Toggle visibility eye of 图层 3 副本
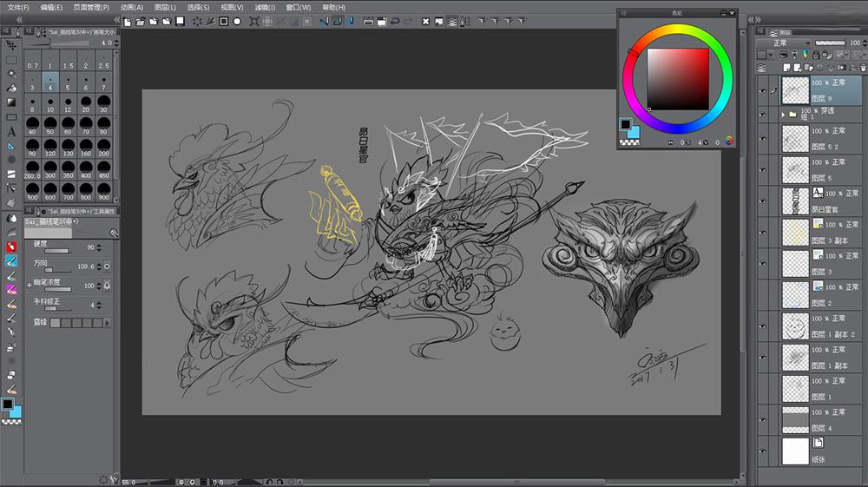This screenshot has width=868, height=487. click(762, 233)
